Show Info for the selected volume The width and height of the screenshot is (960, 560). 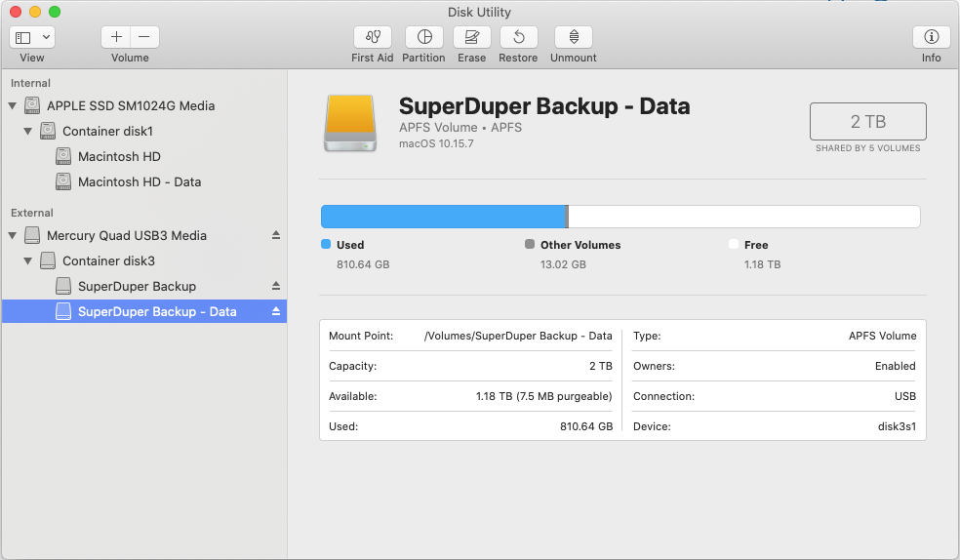pos(932,37)
